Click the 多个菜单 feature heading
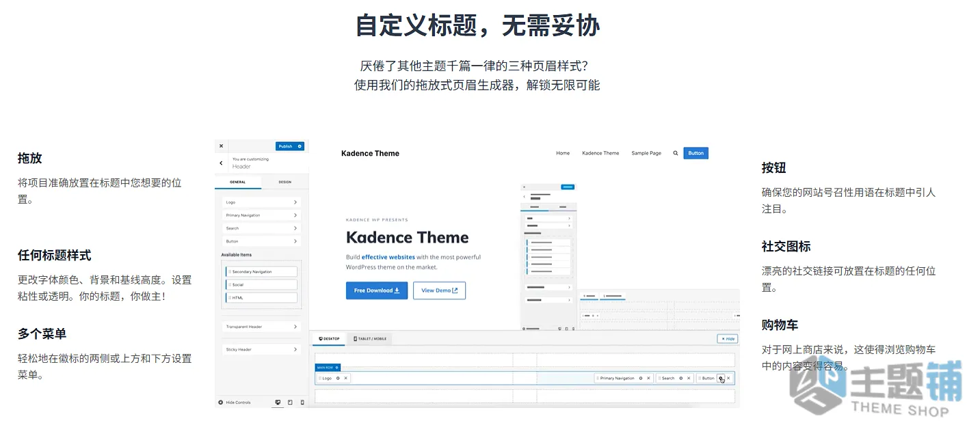The image size is (980, 436). click(x=42, y=334)
